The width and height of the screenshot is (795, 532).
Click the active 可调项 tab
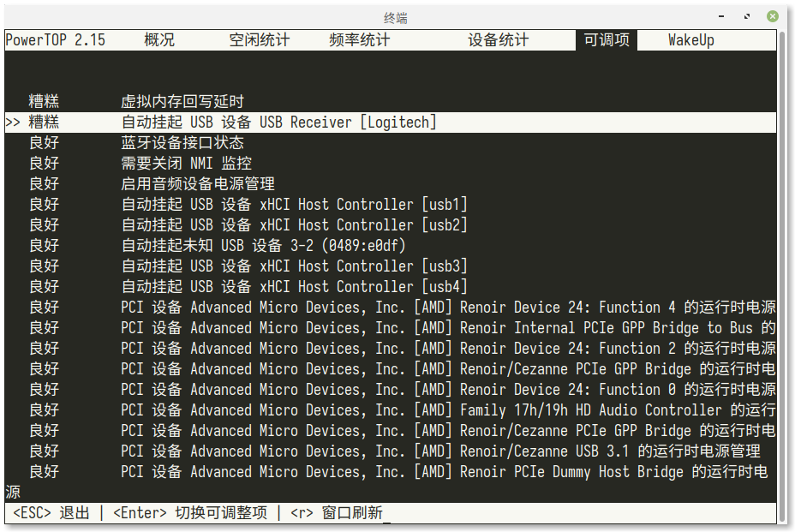[607, 40]
